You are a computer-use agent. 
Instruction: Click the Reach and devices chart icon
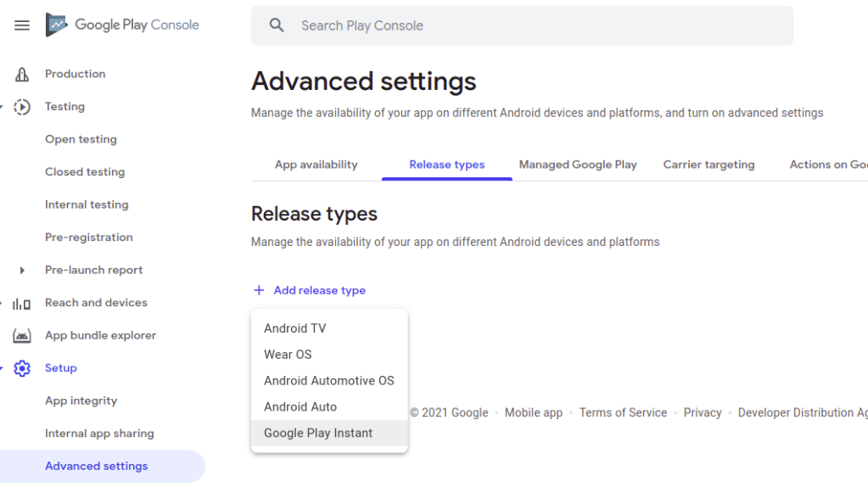click(22, 303)
